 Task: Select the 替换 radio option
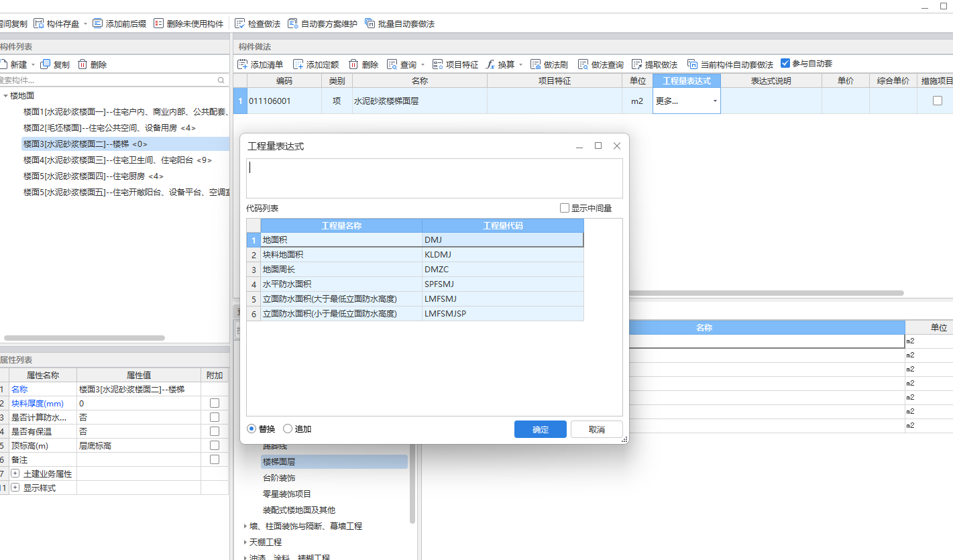[251, 429]
